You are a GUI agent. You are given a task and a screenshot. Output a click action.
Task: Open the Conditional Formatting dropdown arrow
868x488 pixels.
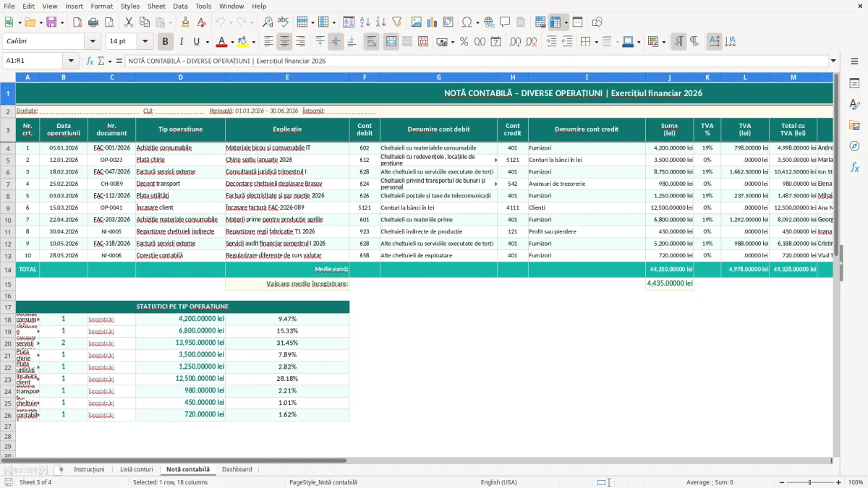[663, 42]
